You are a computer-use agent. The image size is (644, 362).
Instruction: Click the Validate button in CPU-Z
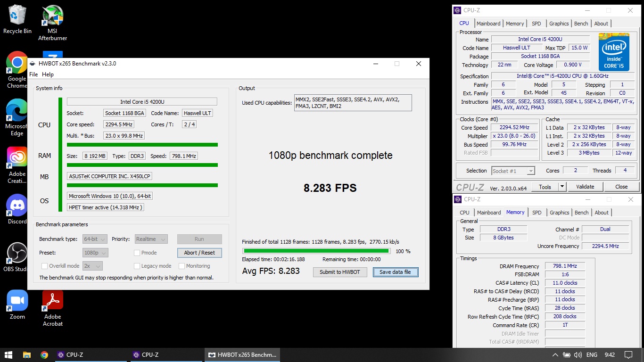(585, 187)
